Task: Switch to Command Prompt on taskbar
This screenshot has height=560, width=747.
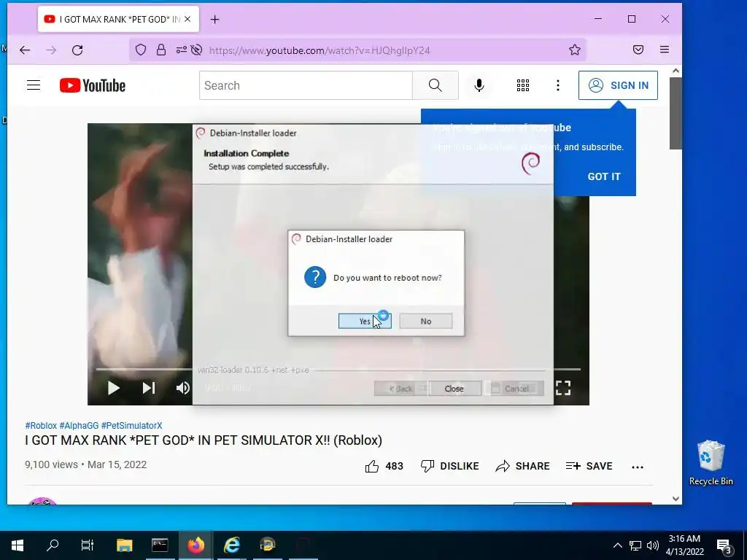Action: pos(160,545)
